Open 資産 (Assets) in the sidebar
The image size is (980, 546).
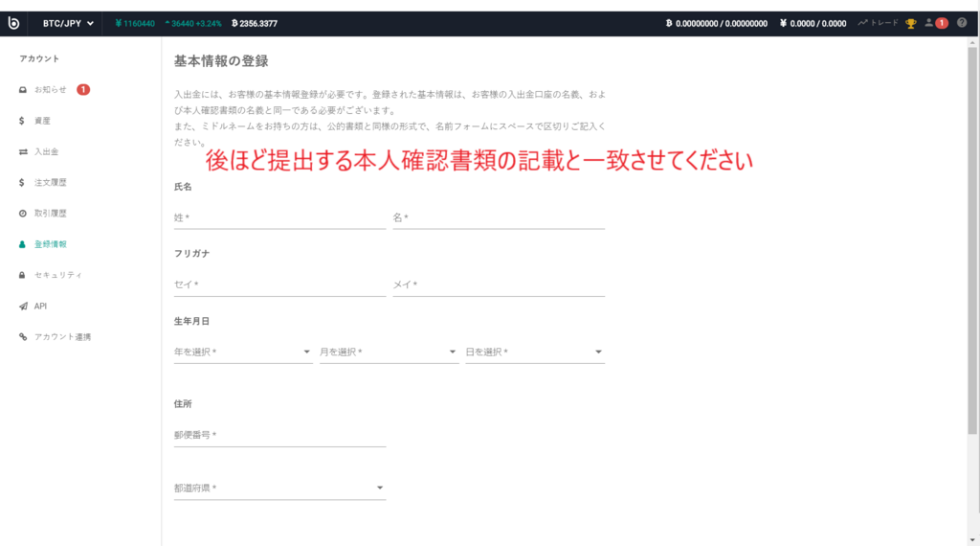click(41, 121)
